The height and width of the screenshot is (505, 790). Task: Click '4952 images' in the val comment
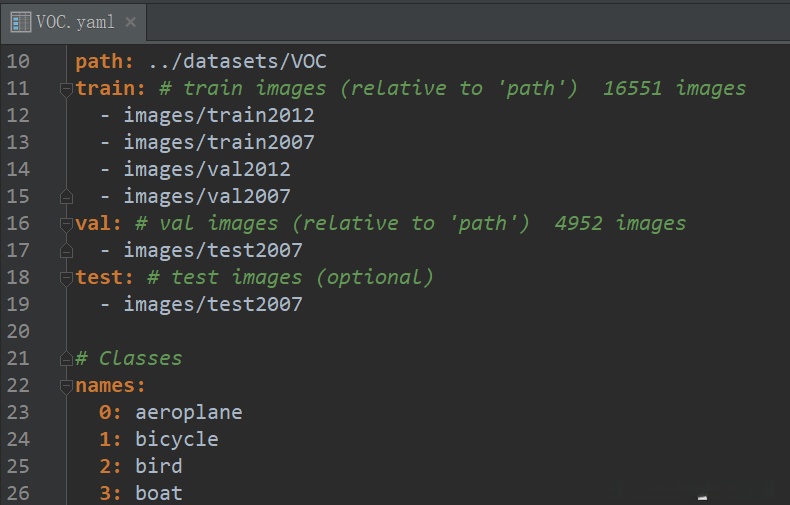tap(620, 223)
